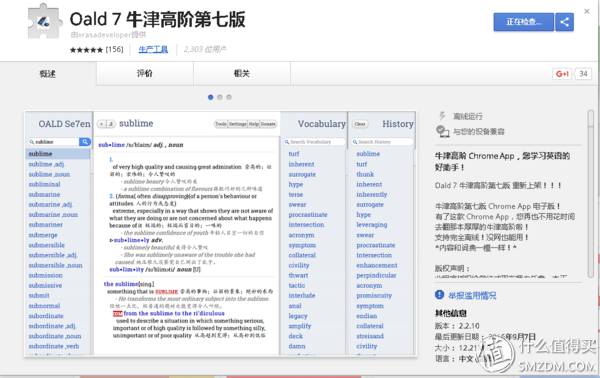The width and height of the screenshot is (600, 378).
Task: Click 'thunk' in the History list
Action: click(x=365, y=174)
